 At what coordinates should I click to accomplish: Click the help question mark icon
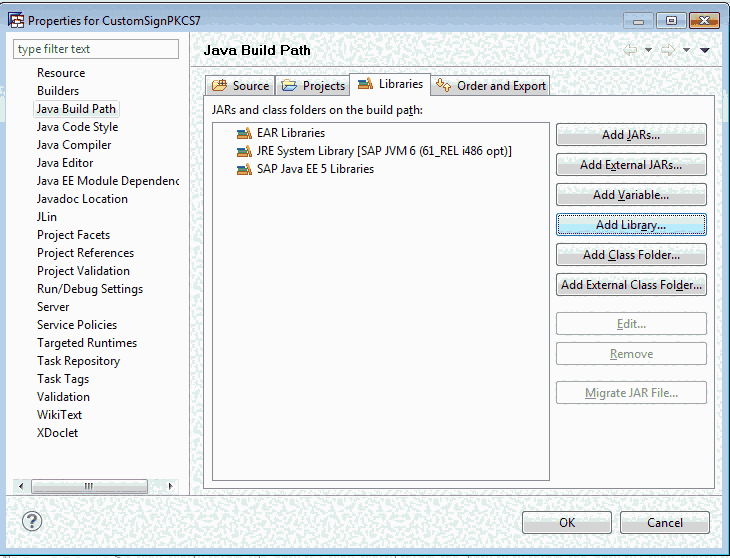click(32, 521)
